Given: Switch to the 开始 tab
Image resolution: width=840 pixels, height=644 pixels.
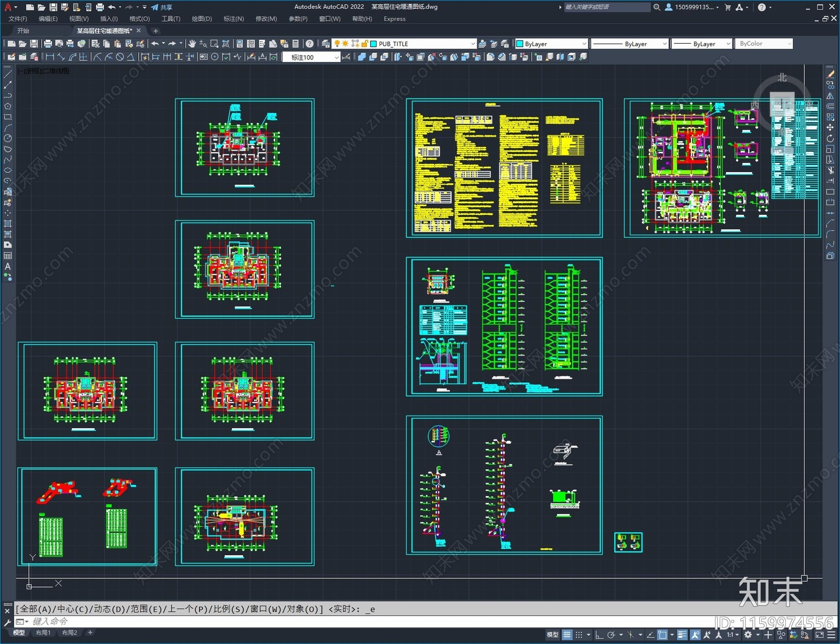Looking at the screenshot, I should [23, 30].
